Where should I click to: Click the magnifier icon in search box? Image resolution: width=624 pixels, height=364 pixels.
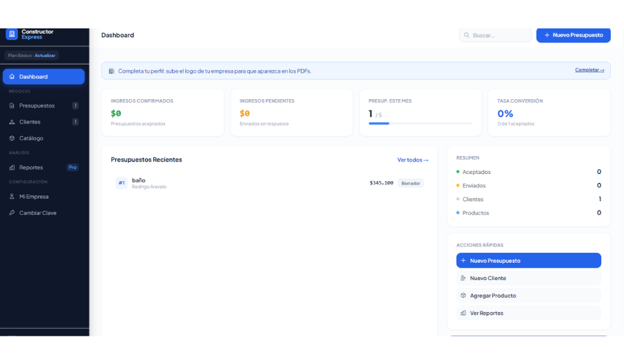[x=467, y=35]
